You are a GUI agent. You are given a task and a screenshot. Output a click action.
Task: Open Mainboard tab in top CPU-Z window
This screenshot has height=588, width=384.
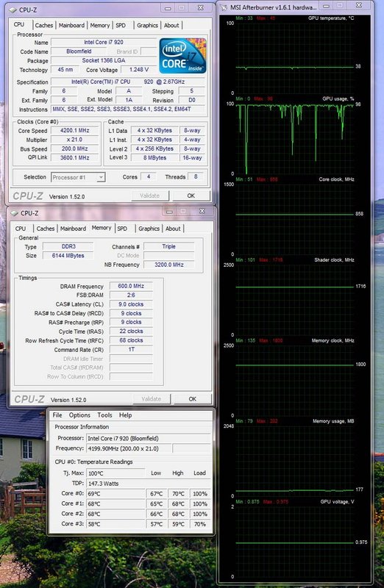pyautogui.click(x=71, y=26)
